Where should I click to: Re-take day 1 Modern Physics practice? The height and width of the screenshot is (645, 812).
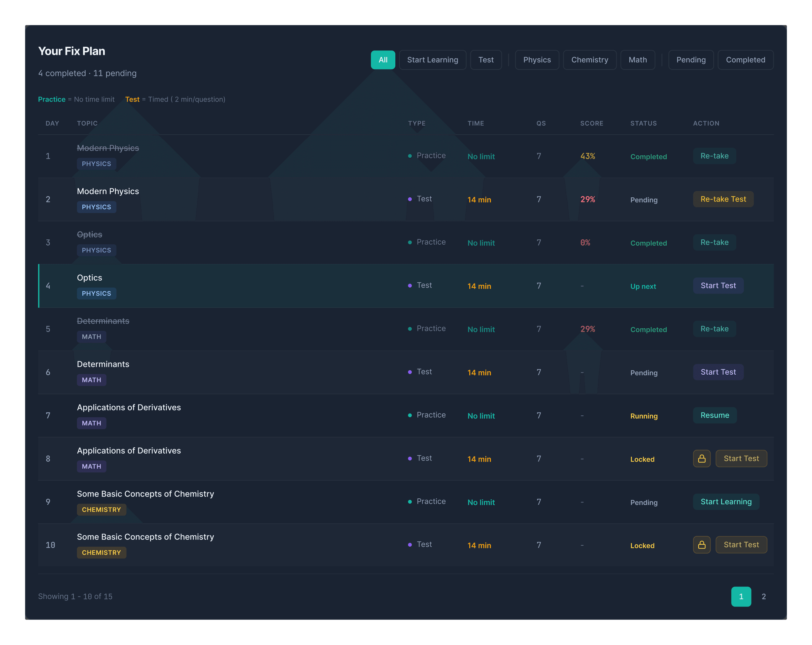pos(714,156)
